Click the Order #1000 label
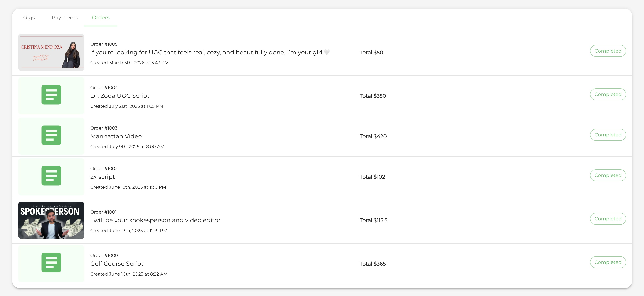 (104, 256)
